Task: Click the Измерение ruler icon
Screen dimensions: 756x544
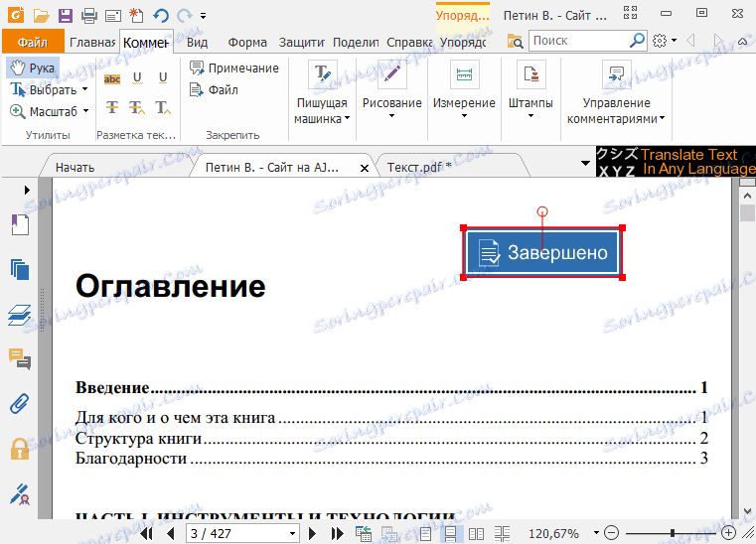Action: [464, 74]
